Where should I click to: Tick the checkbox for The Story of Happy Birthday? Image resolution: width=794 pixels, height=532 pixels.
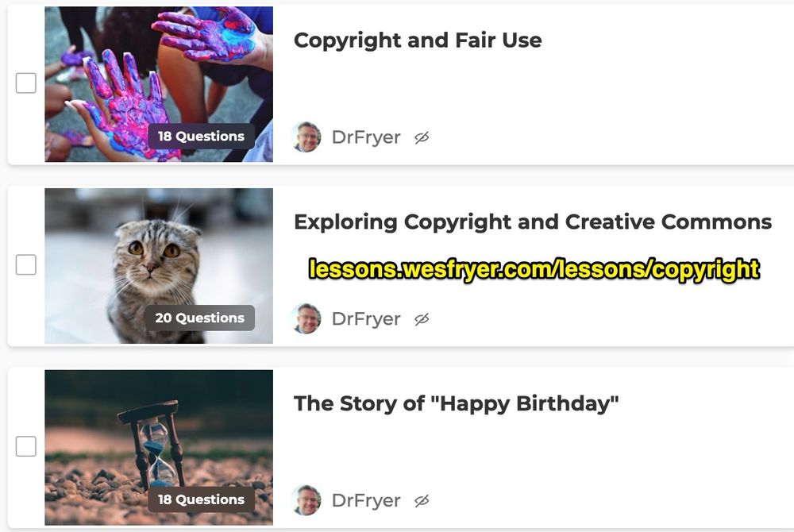point(26,446)
